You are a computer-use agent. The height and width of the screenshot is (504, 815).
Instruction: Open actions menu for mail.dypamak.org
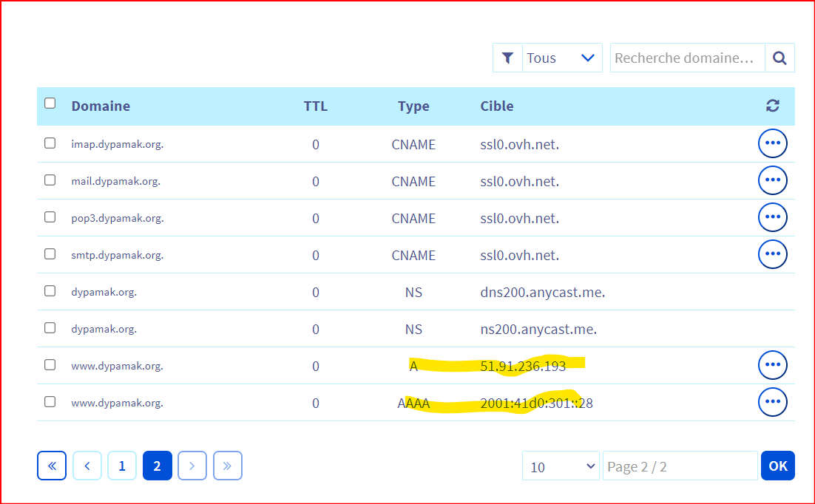(x=773, y=180)
